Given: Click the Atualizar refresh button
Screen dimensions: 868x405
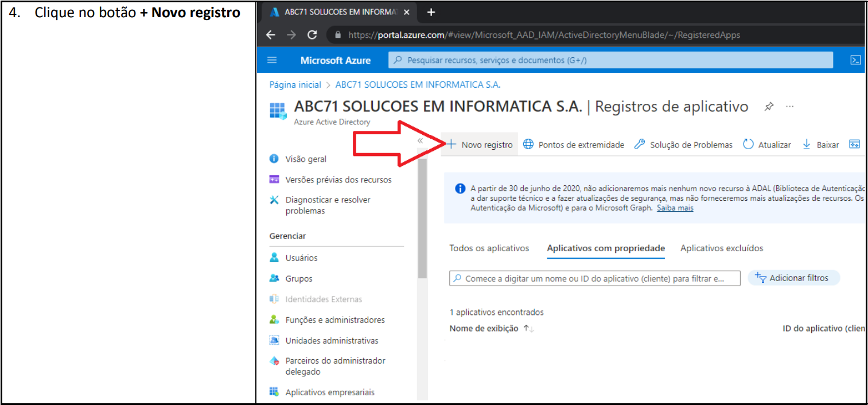Looking at the screenshot, I should point(766,145).
